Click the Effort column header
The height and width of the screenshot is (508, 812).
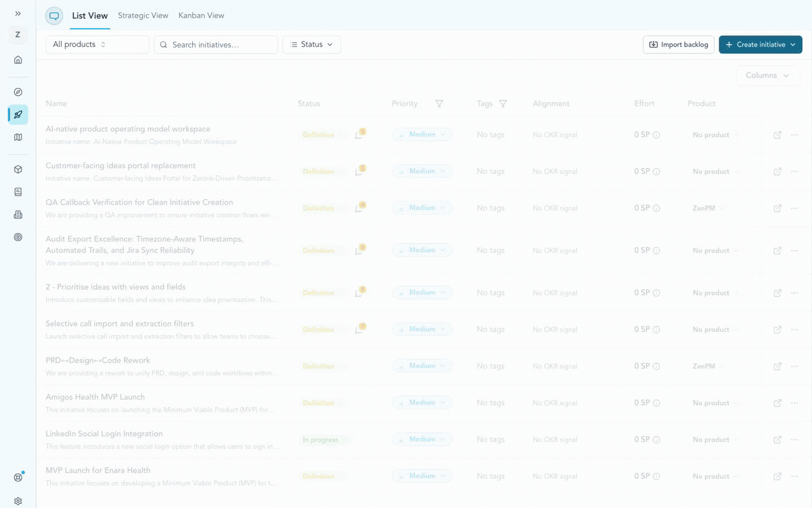[644, 104]
